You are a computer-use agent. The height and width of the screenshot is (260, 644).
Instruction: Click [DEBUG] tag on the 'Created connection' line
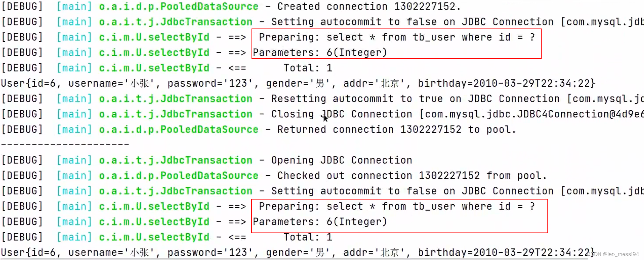(22, 6)
